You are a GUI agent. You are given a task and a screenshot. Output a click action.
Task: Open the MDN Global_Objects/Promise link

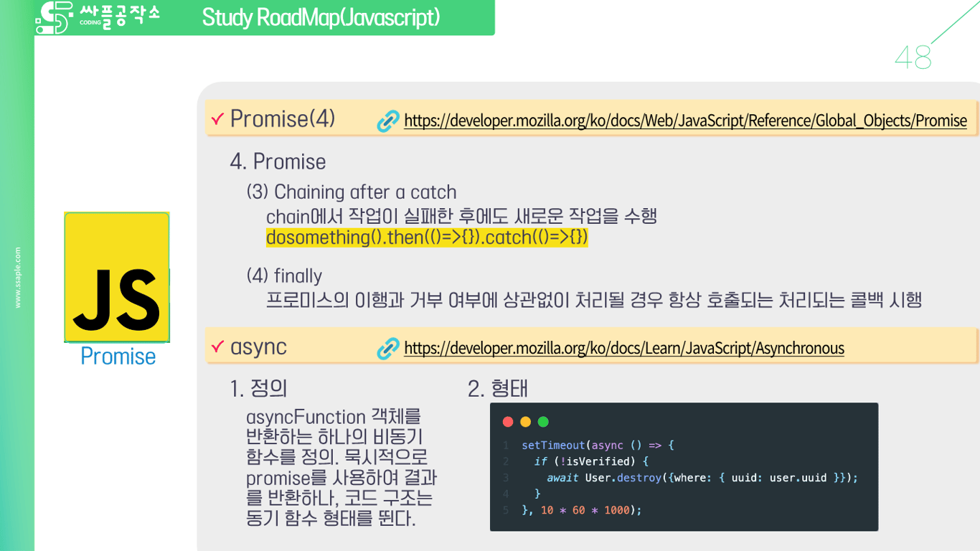tap(685, 121)
